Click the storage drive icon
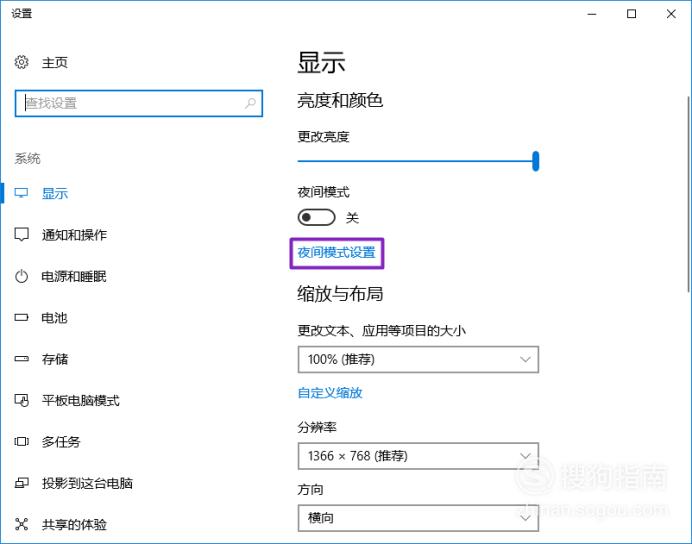This screenshot has width=692, height=544. pyautogui.click(x=21, y=359)
